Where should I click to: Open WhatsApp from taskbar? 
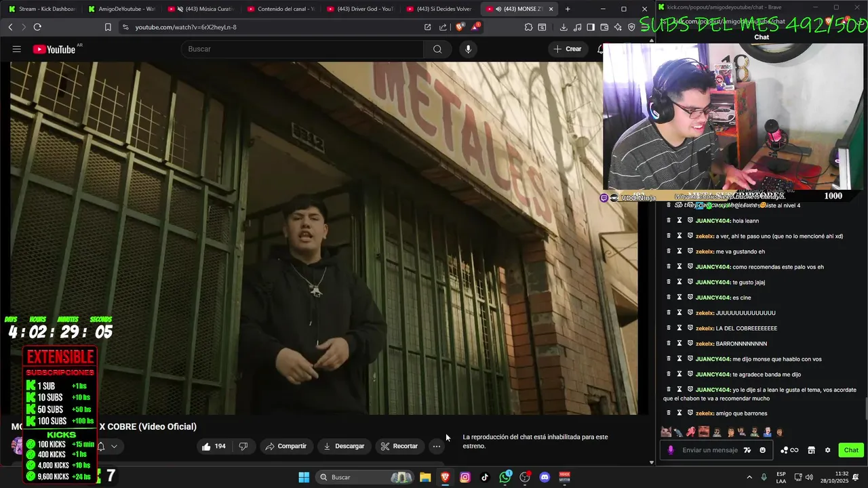[x=505, y=477]
